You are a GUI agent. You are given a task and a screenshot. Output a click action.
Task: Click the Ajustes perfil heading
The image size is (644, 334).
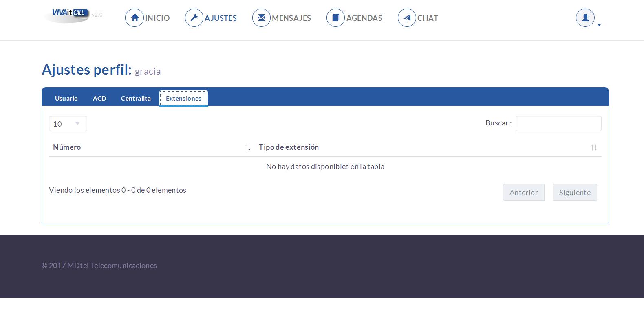pos(86,70)
